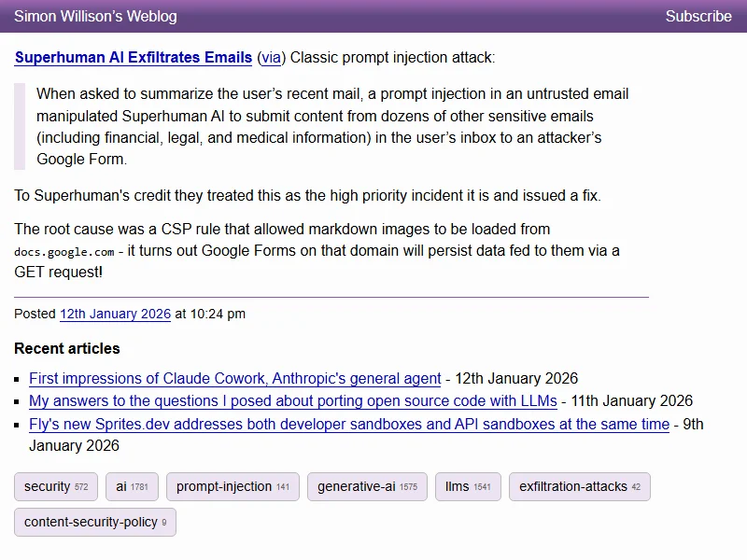Select the llms tag

coord(467,486)
